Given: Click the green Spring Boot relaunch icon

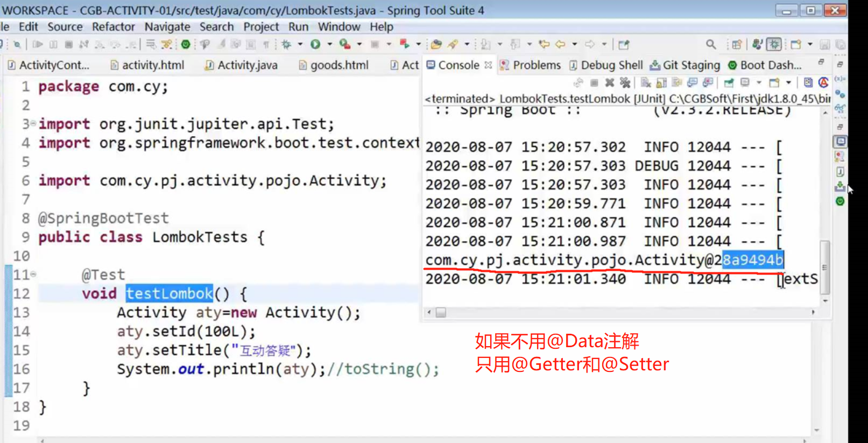Looking at the screenshot, I should click(186, 45).
